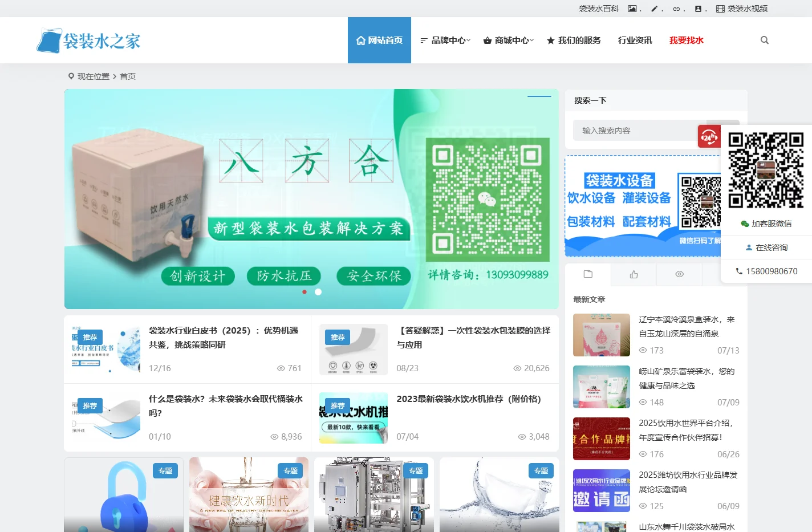Expand the 商城中心 dropdown menu

pyautogui.click(x=509, y=40)
